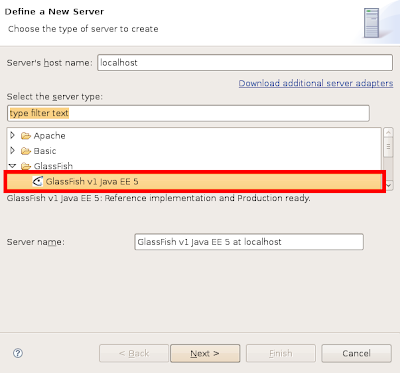Open Download additional server adapters link

316,83
